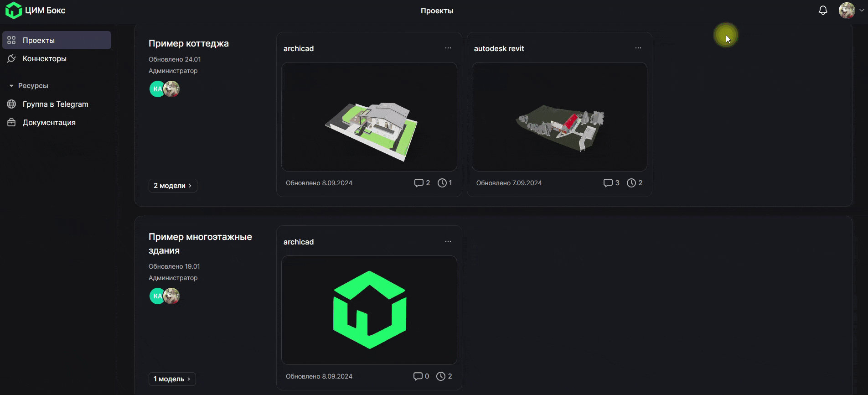Click versions clock icon on autodesk revit card
The height and width of the screenshot is (395, 868).
pos(631,183)
